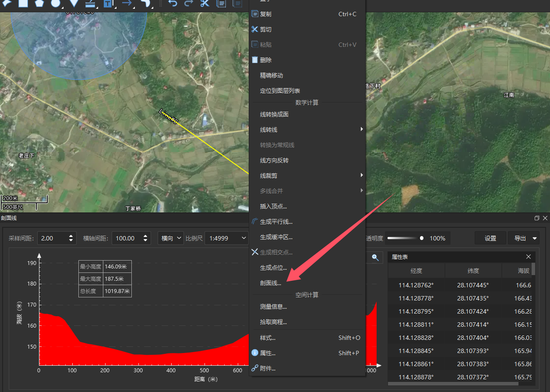Adjust the 透明度 transparency slider handle
550x392 pixels.
click(422, 238)
